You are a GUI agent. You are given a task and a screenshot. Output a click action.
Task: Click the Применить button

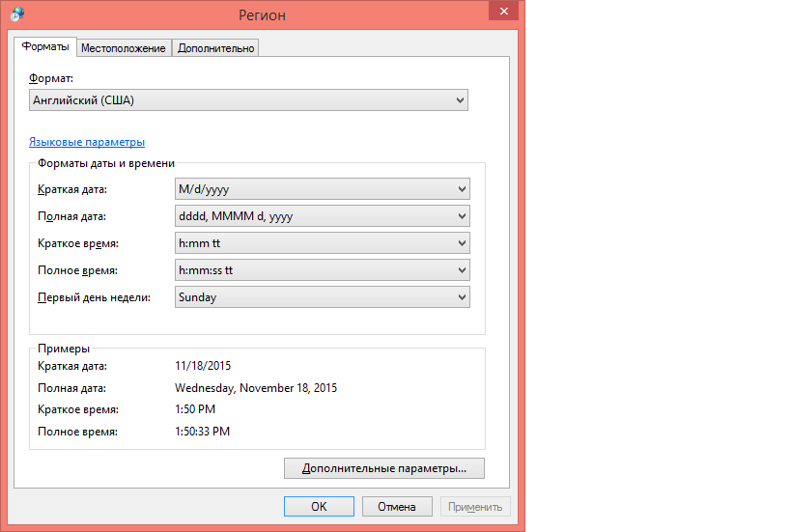(475, 506)
